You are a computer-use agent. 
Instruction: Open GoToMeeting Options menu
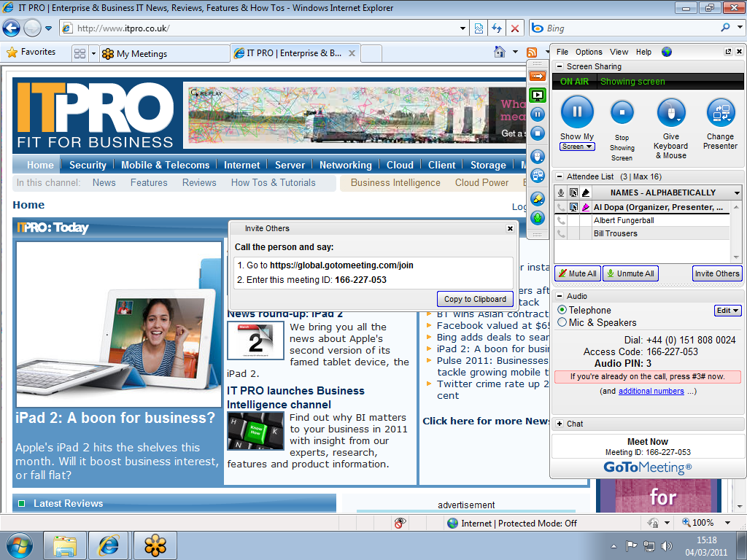pos(589,52)
